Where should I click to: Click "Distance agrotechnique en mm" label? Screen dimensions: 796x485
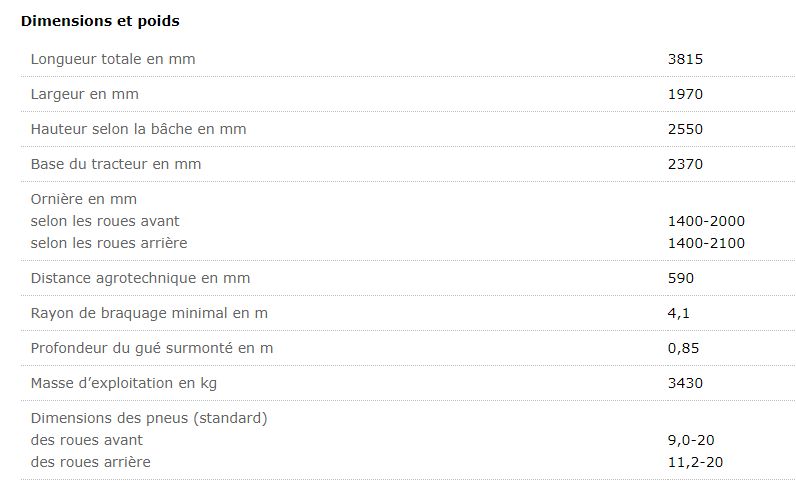pyautogui.click(x=140, y=278)
